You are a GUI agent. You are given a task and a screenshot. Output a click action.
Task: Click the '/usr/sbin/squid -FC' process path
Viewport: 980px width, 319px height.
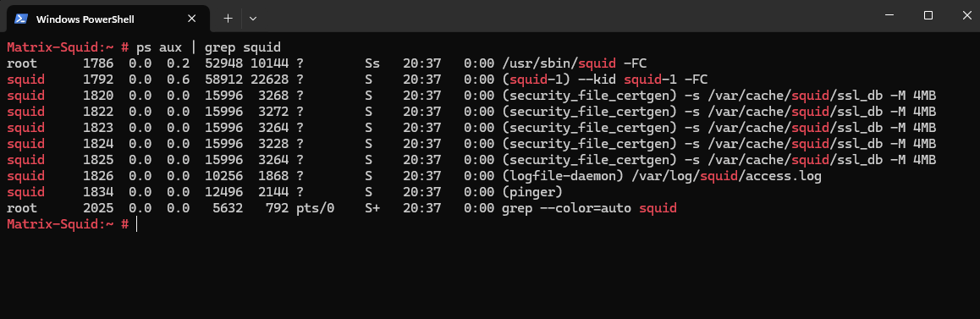coord(575,63)
